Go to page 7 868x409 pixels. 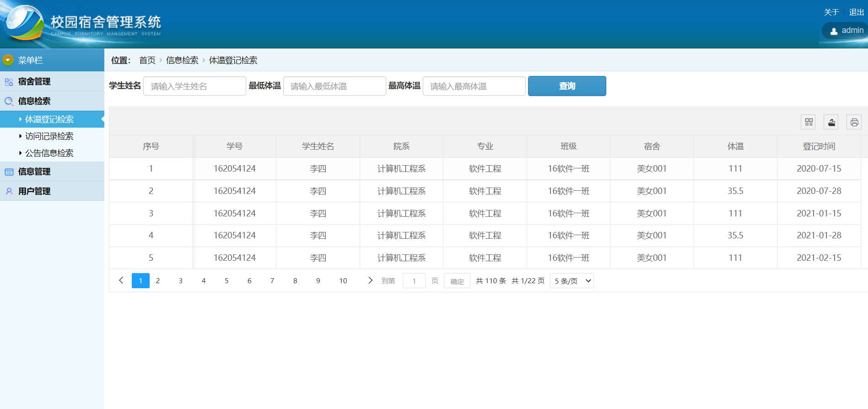[x=272, y=280]
